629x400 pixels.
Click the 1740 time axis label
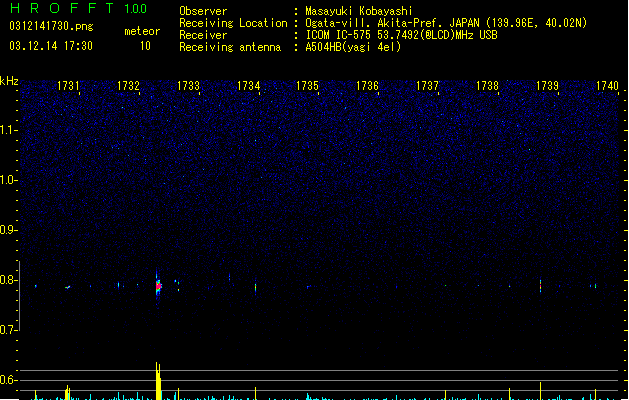(x=607, y=86)
